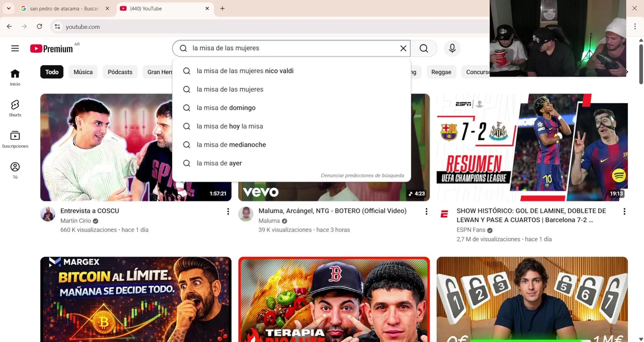Viewport: 644px width, 342px height.
Task: Close the san pedro de atacama tab
Action: point(107,9)
